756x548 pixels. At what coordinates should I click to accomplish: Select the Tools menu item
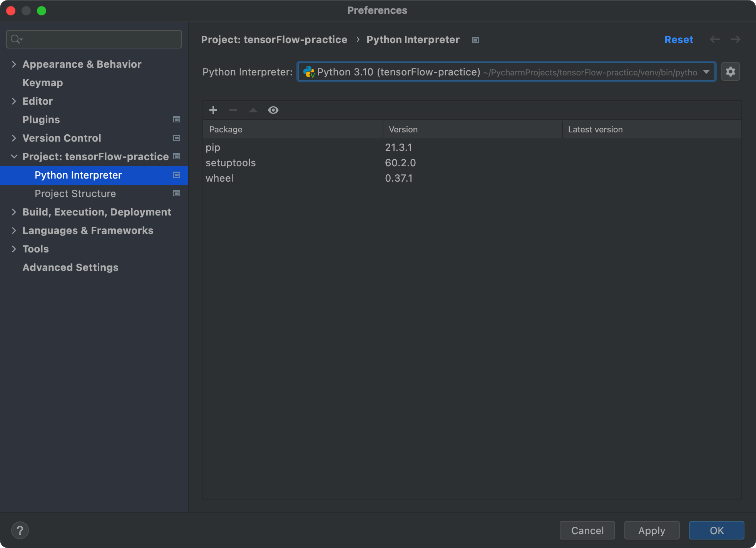(36, 249)
